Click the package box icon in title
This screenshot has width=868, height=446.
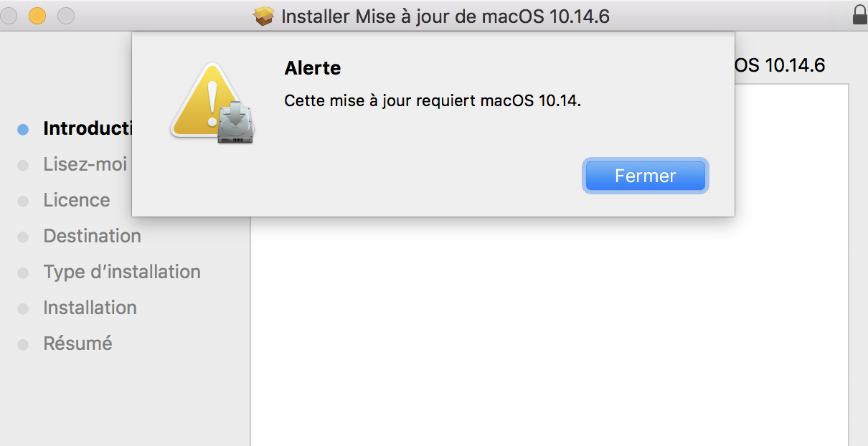265,16
